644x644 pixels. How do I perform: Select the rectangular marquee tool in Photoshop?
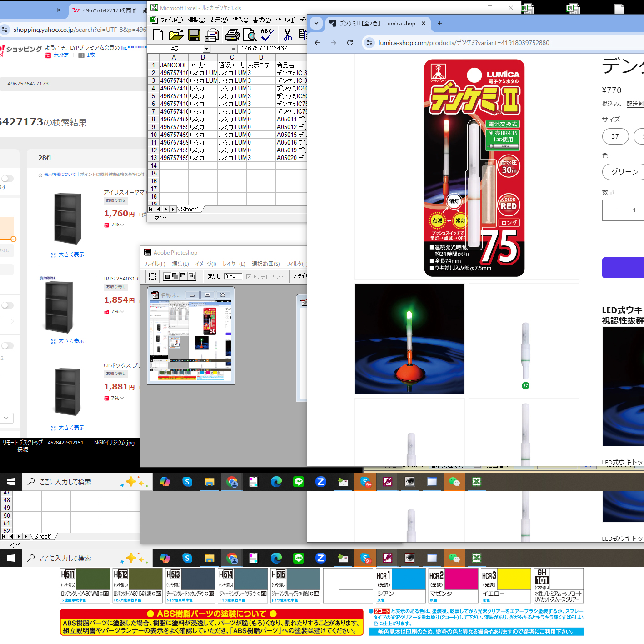coord(153,276)
